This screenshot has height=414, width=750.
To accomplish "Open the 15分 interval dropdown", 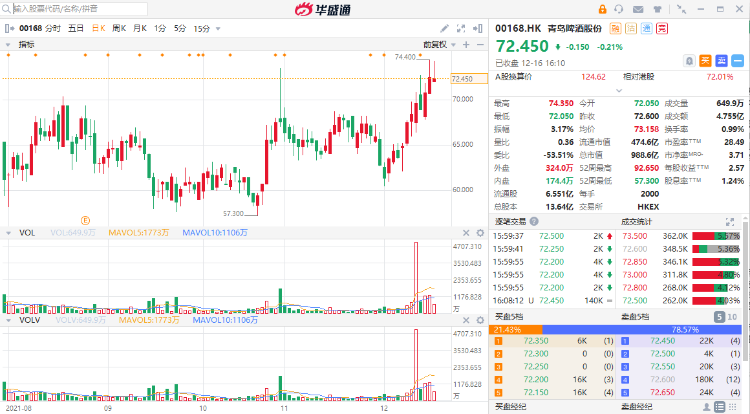I will point(218,29).
